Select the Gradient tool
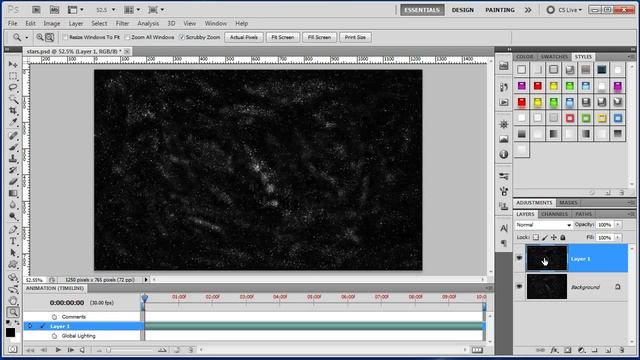 click(x=13, y=193)
